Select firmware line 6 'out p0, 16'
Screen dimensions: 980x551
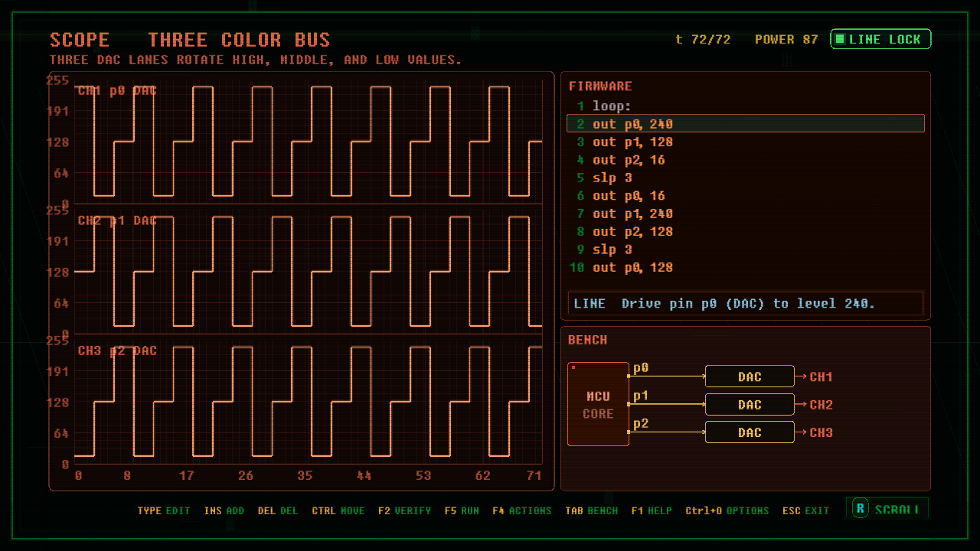746,196
